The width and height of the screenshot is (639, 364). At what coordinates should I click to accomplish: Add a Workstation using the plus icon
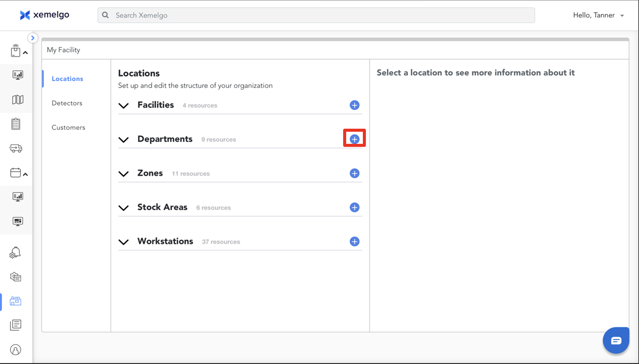click(354, 241)
